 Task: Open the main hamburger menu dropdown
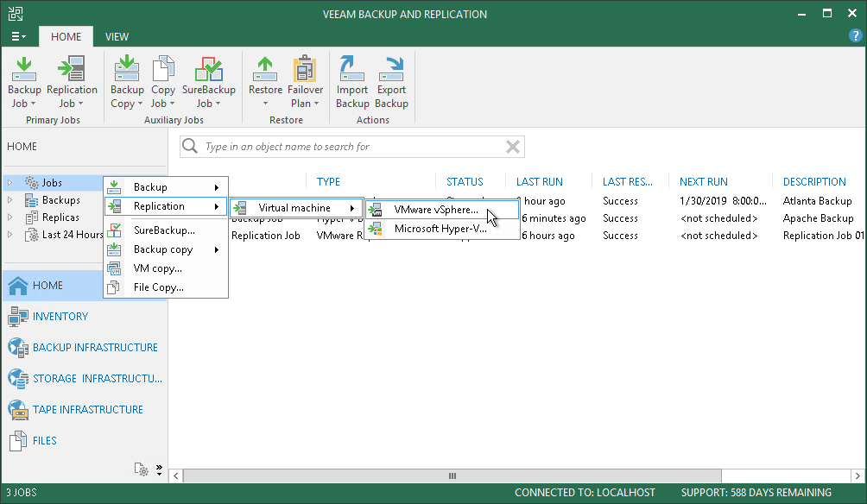tap(18, 36)
